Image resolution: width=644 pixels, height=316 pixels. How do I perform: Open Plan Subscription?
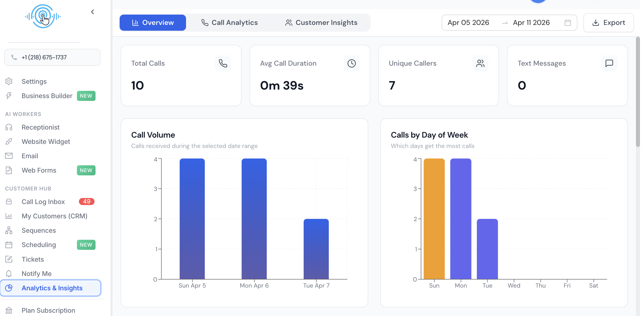tap(48, 310)
